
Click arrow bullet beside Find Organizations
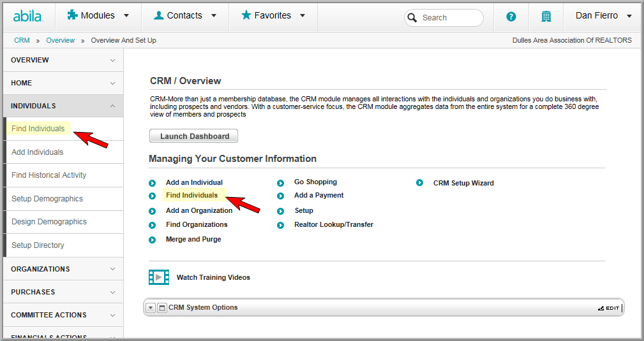point(153,225)
